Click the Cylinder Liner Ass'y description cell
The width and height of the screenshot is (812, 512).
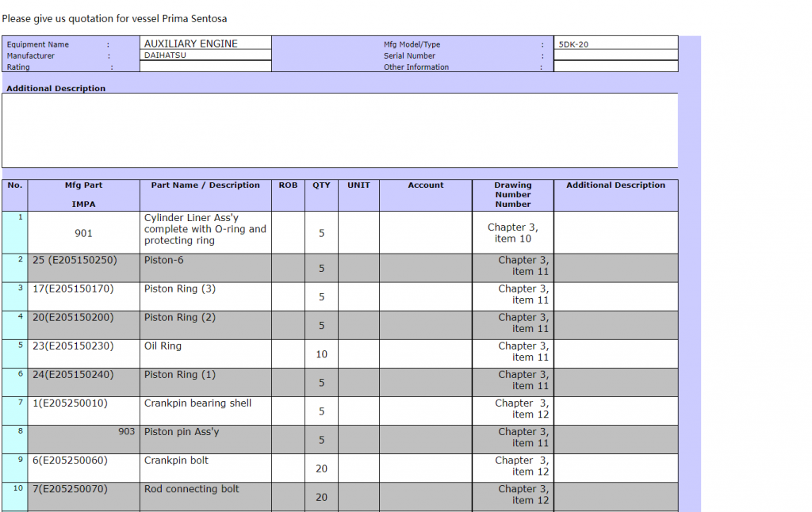[x=205, y=229]
